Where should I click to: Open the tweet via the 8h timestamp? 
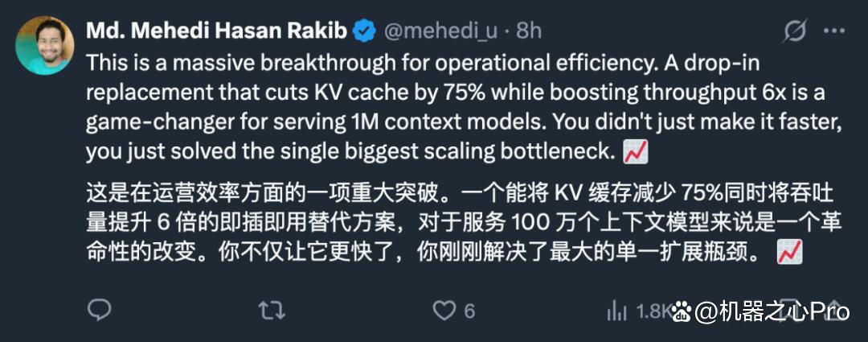coord(528,31)
